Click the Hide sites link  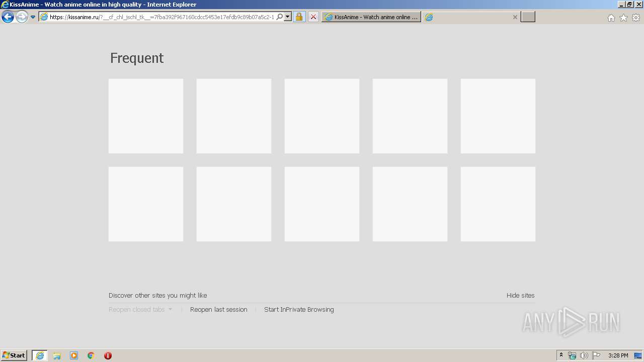521,296
